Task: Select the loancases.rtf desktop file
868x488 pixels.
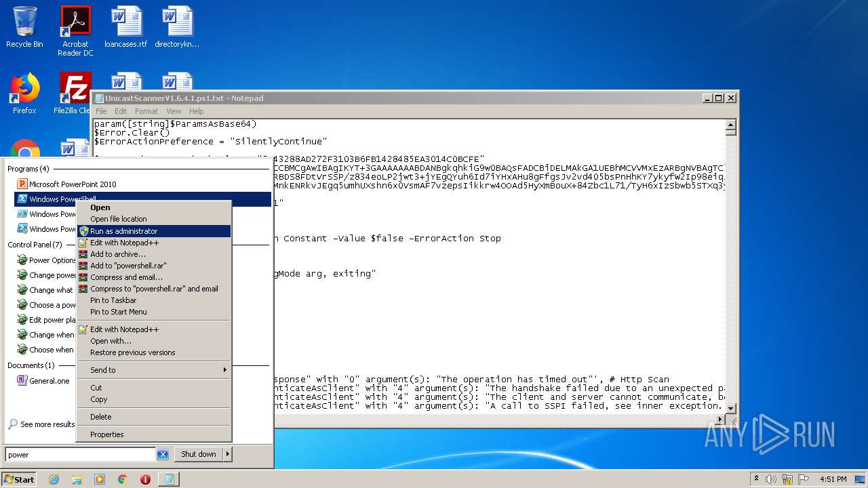Action: 125,27
